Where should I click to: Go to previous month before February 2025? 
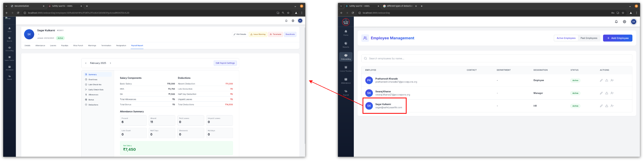86,63
